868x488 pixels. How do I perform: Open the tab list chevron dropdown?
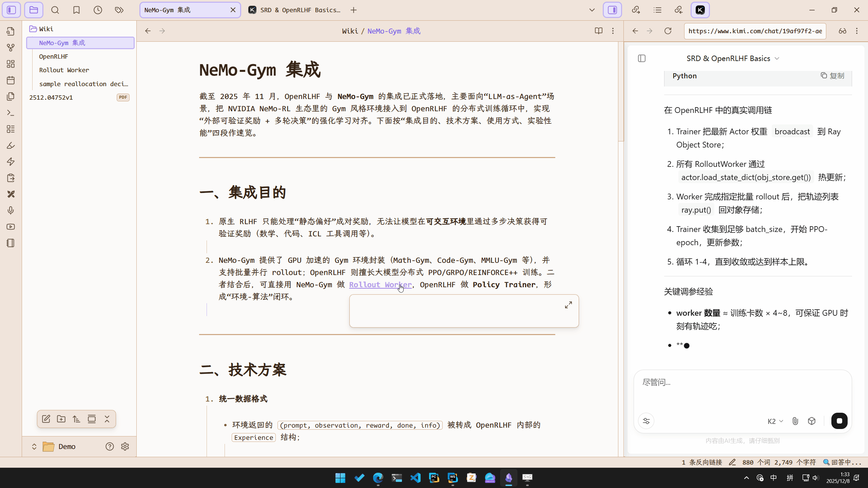[592, 10]
